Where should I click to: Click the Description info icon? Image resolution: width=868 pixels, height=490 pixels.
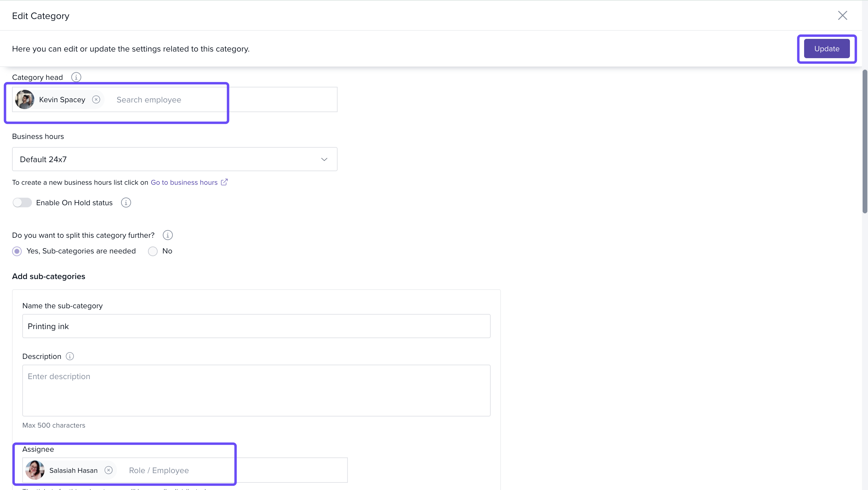70,356
